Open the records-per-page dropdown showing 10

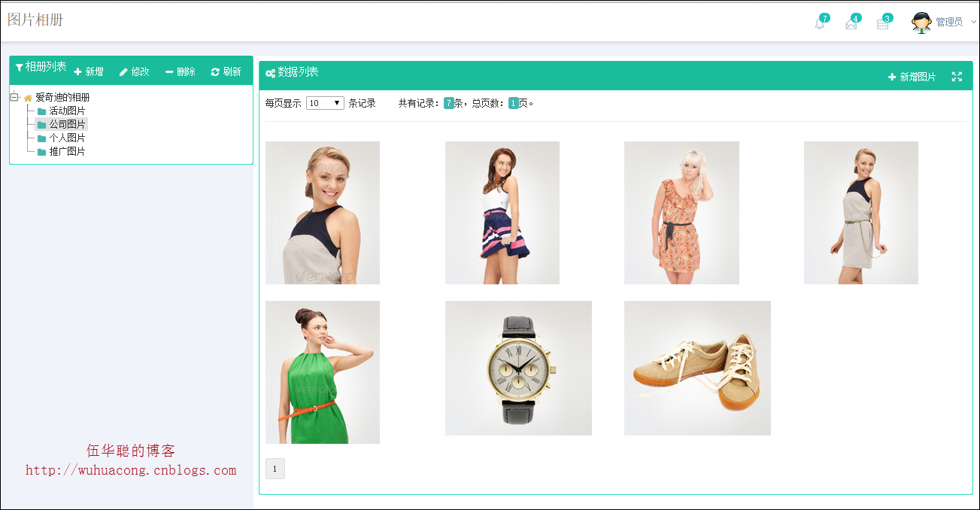(326, 103)
